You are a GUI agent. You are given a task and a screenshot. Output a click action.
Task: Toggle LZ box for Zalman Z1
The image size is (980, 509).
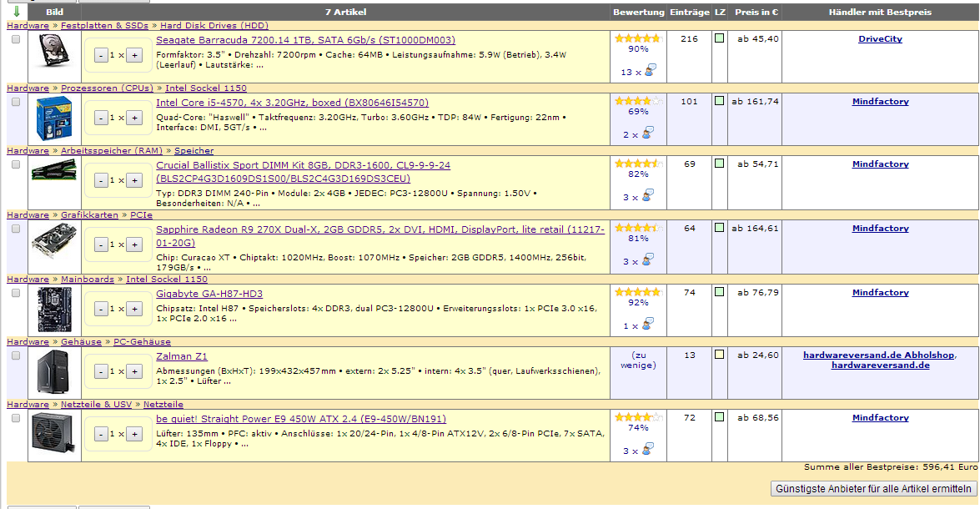pyautogui.click(x=720, y=354)
